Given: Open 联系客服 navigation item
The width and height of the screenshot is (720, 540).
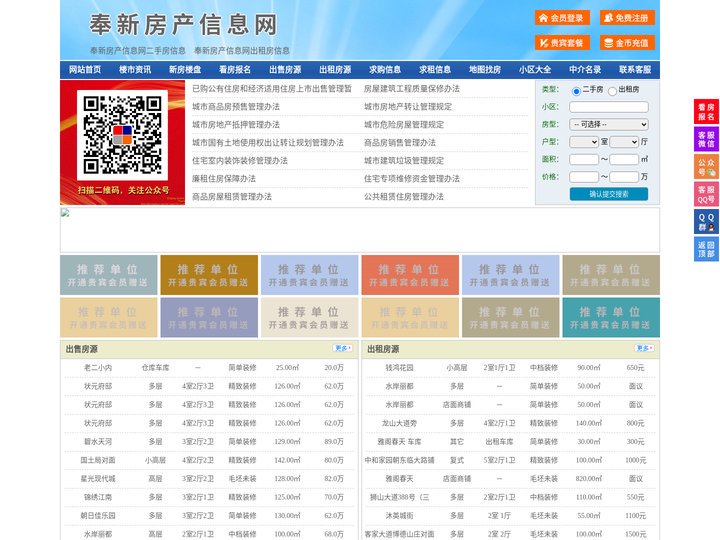Looking at the screenshot, I should pos(635,70).
